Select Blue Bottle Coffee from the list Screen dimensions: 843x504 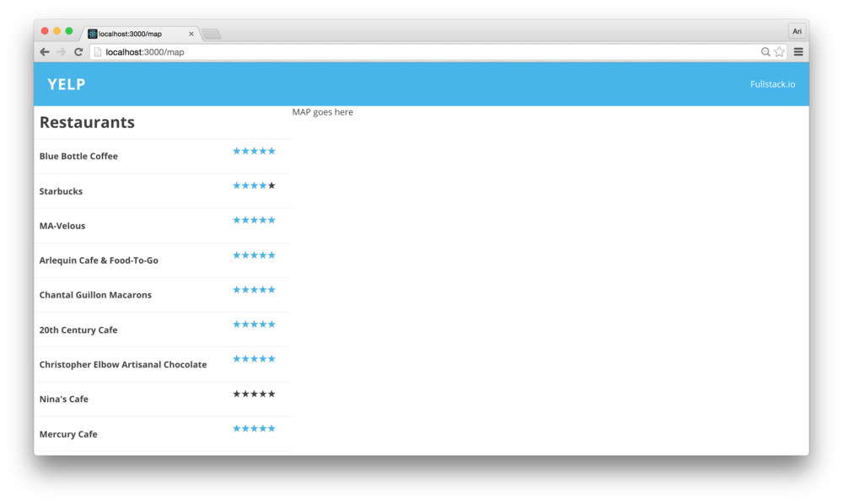pos(78,157)
